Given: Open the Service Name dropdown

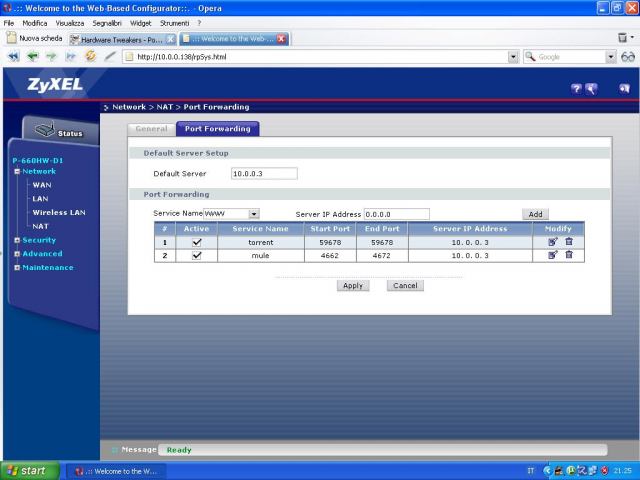Looking at the screenshot, I should coord(254,213).
